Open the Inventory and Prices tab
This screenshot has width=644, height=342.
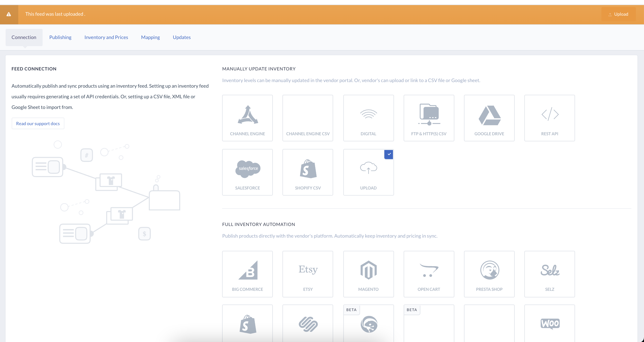pos(106,37)
